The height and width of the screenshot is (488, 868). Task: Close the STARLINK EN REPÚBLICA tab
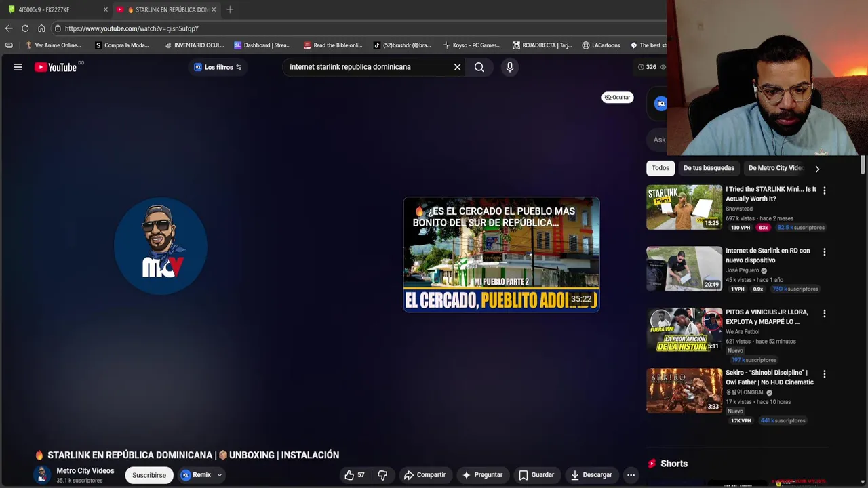[214, 9]
